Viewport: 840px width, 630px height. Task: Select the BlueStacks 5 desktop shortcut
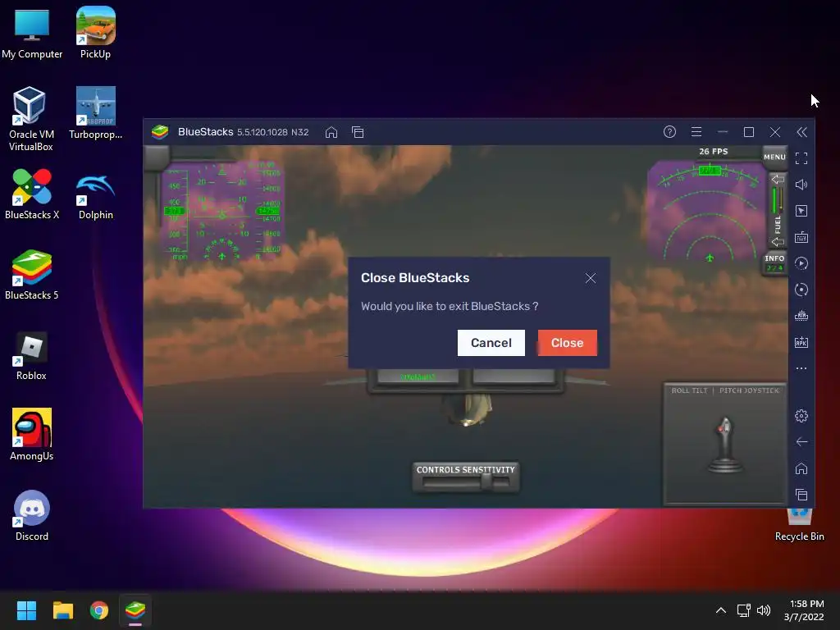tap(32, 274)
